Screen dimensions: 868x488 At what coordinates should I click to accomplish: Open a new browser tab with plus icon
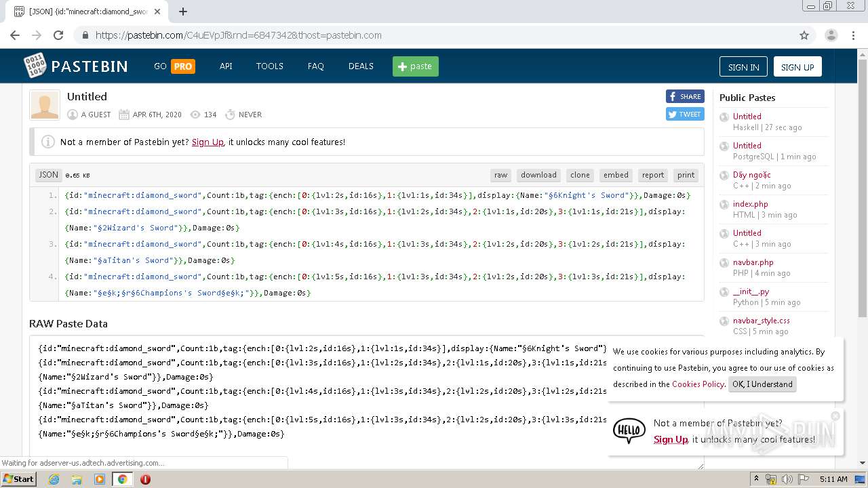click(x=183, y=12)
